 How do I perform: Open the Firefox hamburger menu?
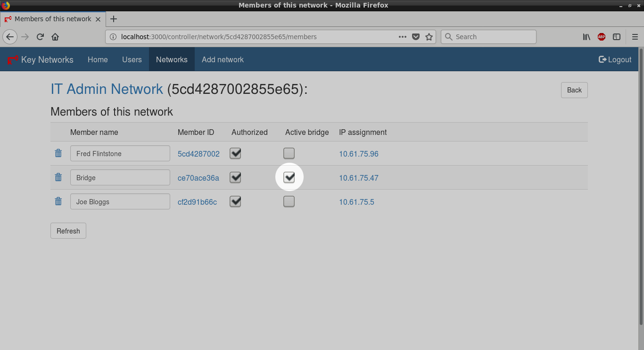coord(635,37)
